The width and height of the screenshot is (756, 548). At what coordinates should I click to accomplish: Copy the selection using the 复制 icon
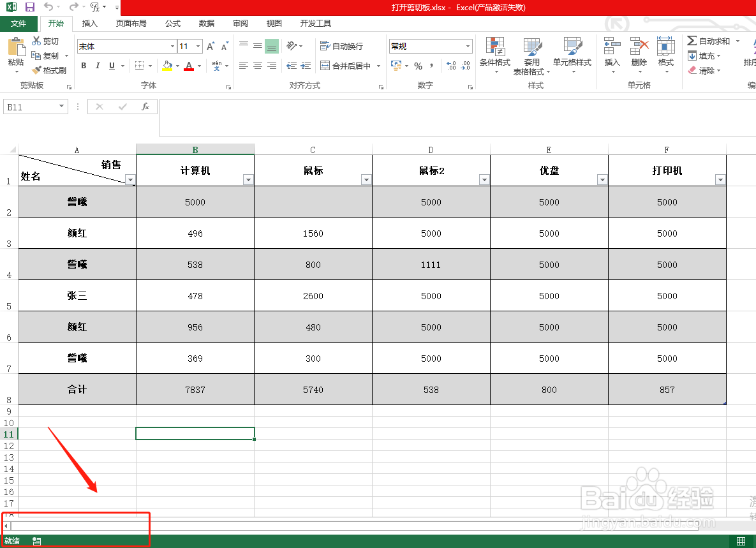36,56
